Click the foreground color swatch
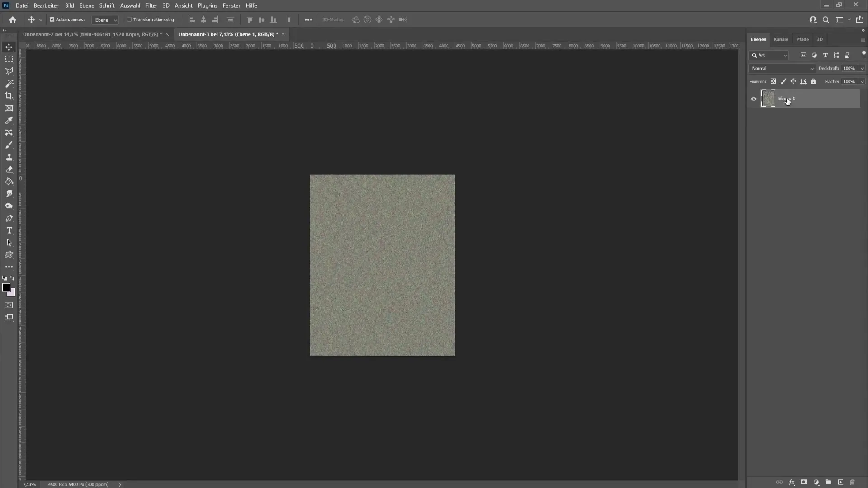868x488 pixels. click(7, 288)
